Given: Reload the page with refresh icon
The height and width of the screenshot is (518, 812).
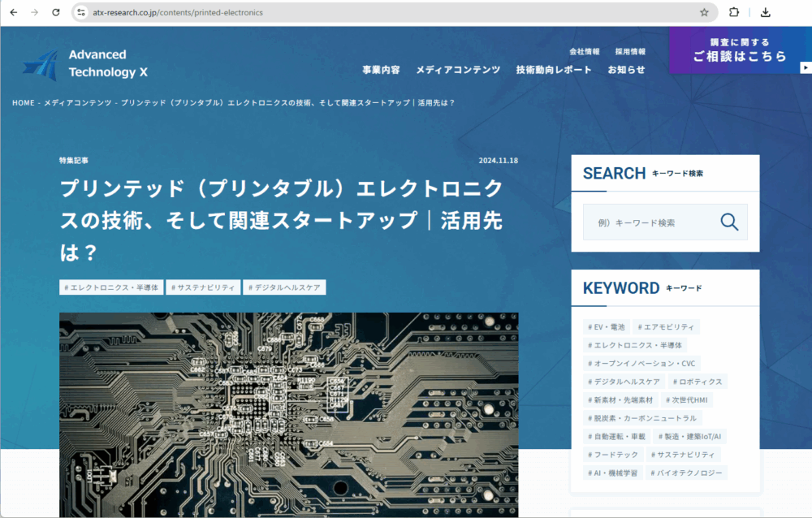Looking at the screenshot, I should (x=56, y=12).
